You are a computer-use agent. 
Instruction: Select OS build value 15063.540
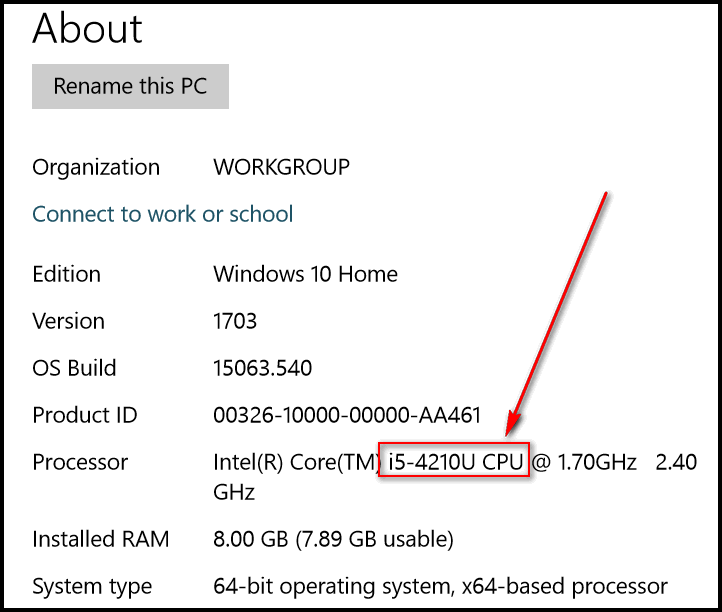[x=262, y=368]
